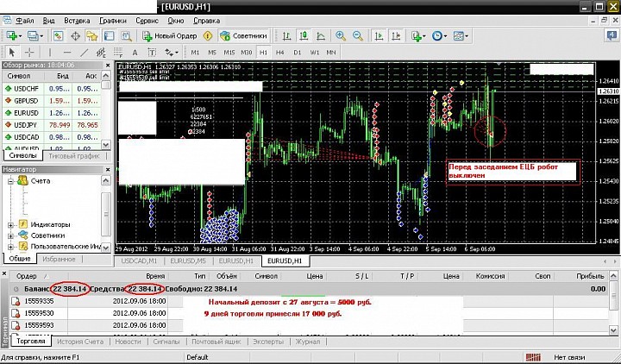Toggle chart auto scroll icon
The image size is (621, 364).
(379, 36)
